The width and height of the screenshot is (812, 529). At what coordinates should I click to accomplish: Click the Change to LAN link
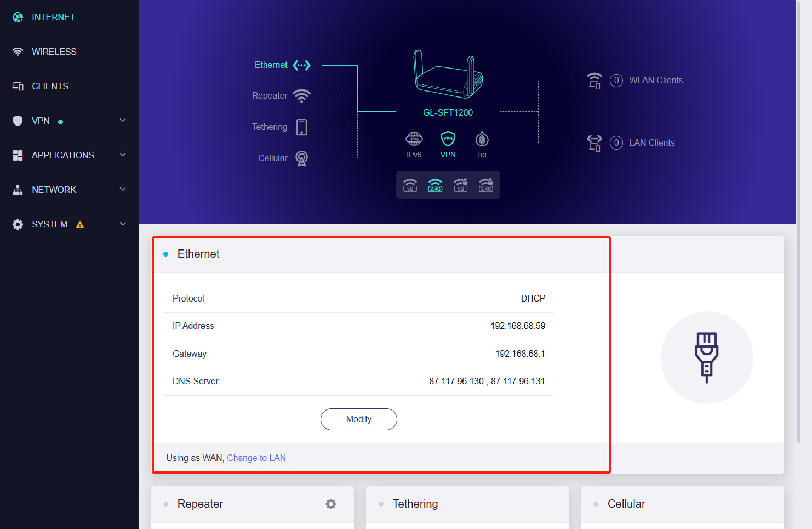(x=256, y=458)
